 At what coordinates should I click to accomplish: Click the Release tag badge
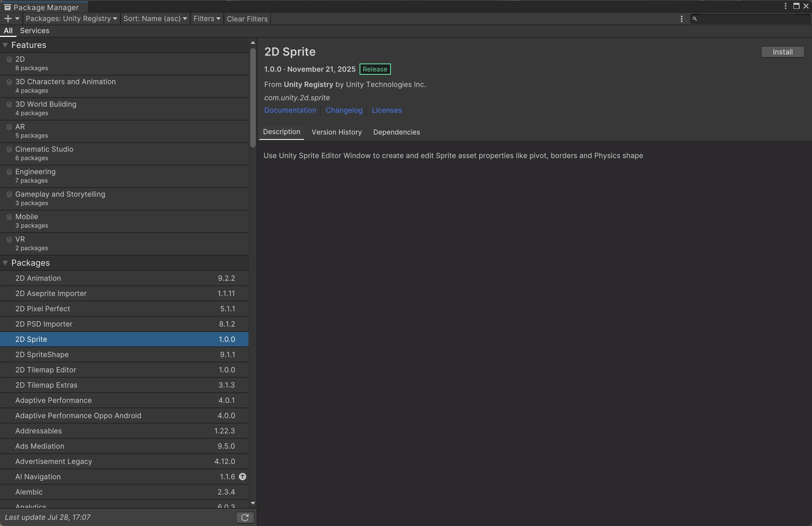tap(375, 69)
